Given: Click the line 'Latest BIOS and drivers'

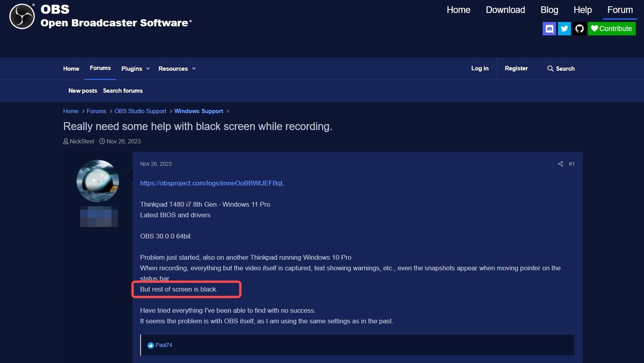Looking at the screenshot, I should pyautogui.click(x=175, y=215).
